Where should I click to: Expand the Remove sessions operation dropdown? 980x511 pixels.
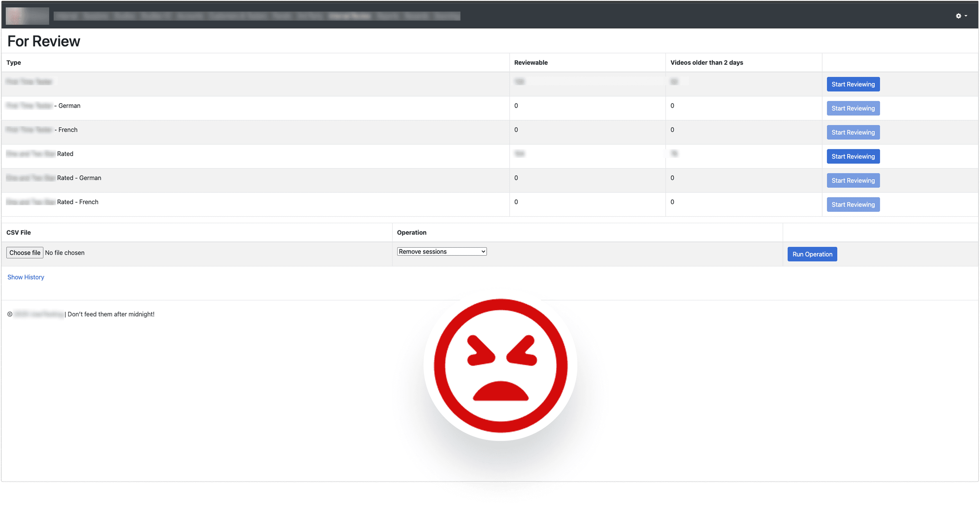coord(441,251)
